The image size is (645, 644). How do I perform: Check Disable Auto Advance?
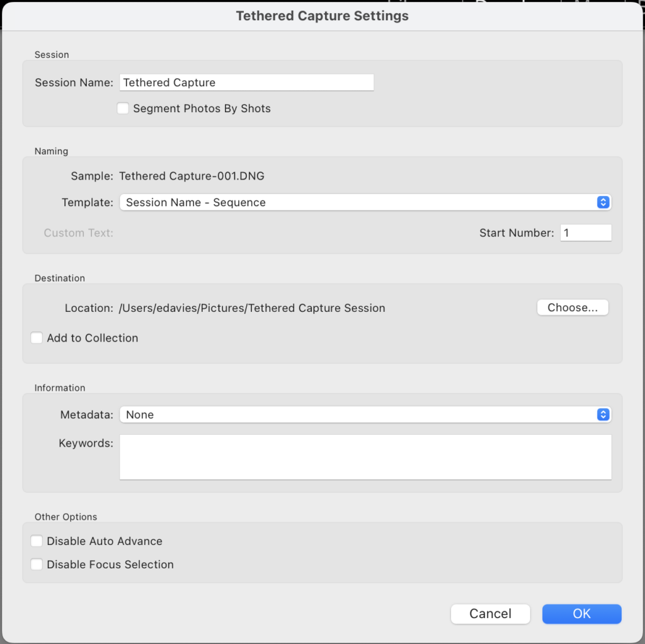(37, 541)
